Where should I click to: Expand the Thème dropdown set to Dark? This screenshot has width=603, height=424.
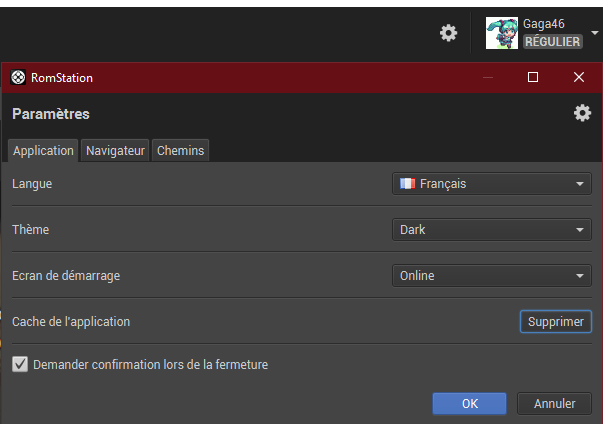(491, 230)
